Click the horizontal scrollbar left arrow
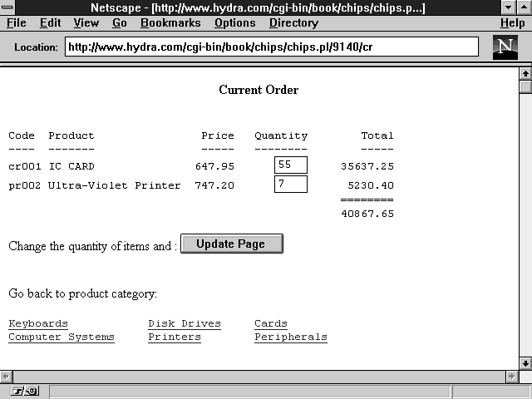 (7, 376)
